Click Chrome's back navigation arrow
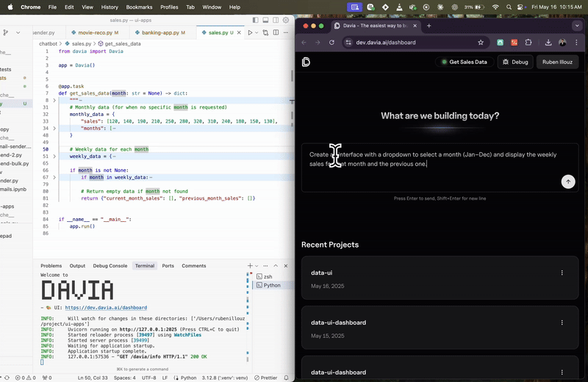 tap(304, 43)
